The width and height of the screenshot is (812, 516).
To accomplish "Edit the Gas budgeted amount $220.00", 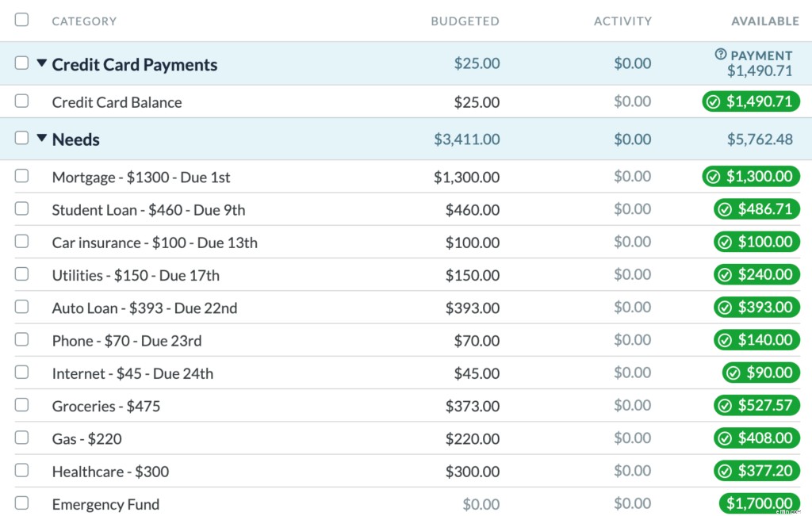I will click(x=473, y=439).
